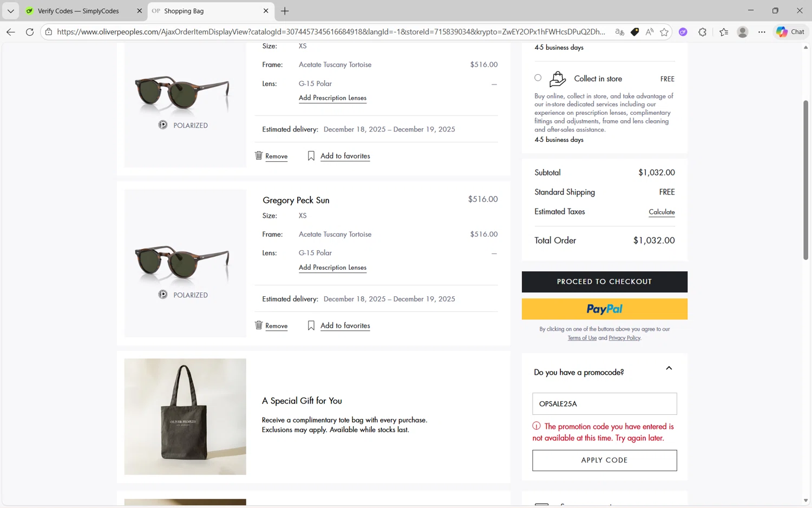Add the first sunglasses item to favorites

[x=345, y=156]
